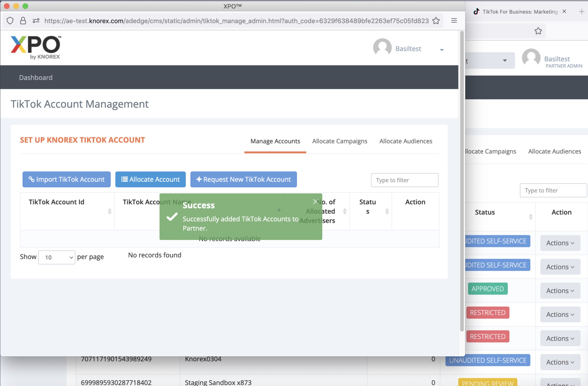Click the XPO by Knorex logo
Viewport: 588px width, 386px height.
coord(36,47)
